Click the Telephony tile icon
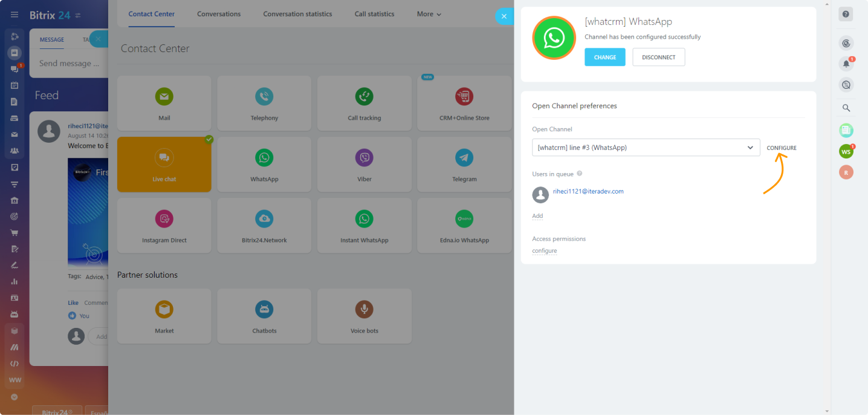The width and height of the screenshot is (868, 415). point(264,96)
